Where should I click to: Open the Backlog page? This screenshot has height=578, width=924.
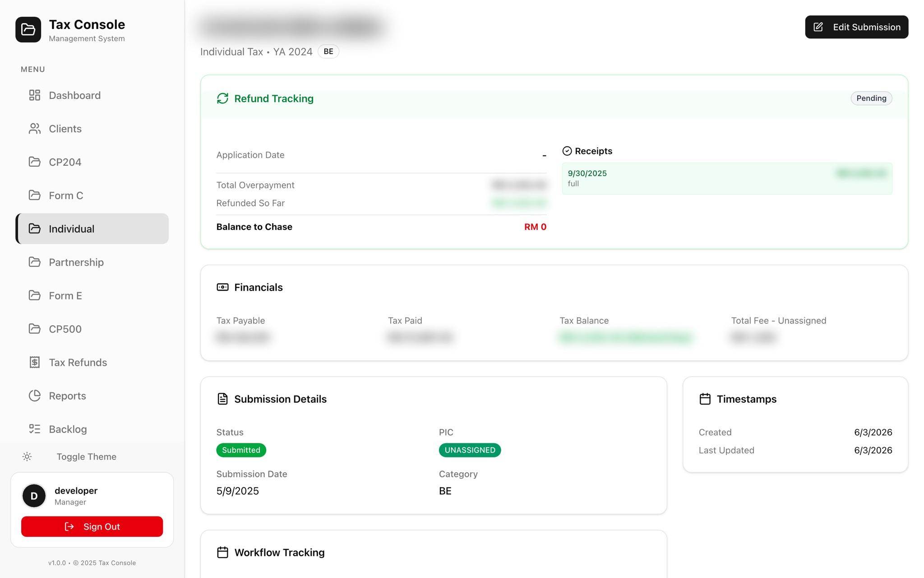pos(92,429)
